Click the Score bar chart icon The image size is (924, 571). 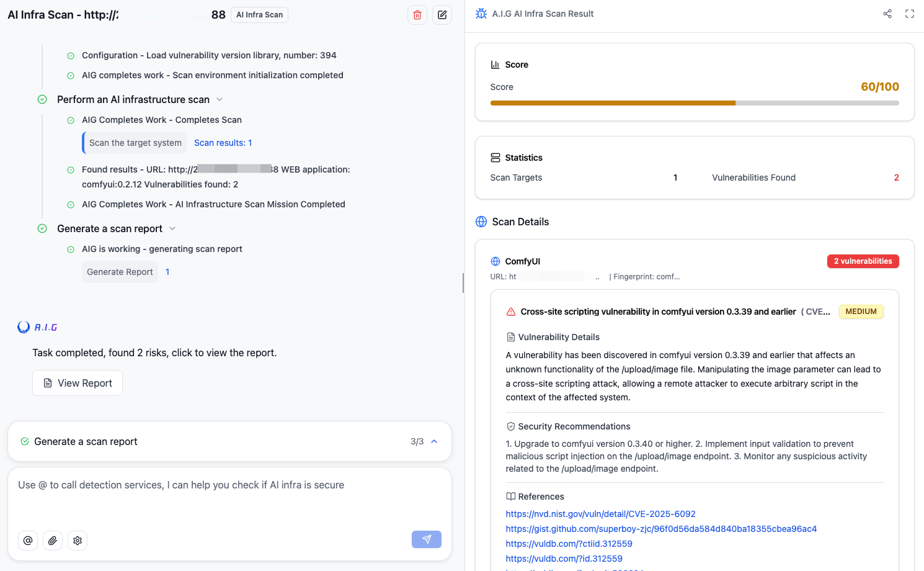[495, 65]
